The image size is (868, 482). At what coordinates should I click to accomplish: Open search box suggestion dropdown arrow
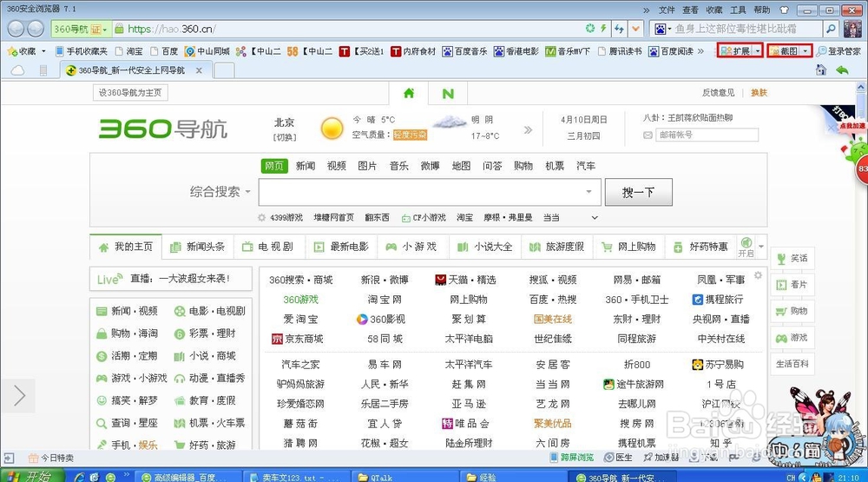tap(589, 192)
